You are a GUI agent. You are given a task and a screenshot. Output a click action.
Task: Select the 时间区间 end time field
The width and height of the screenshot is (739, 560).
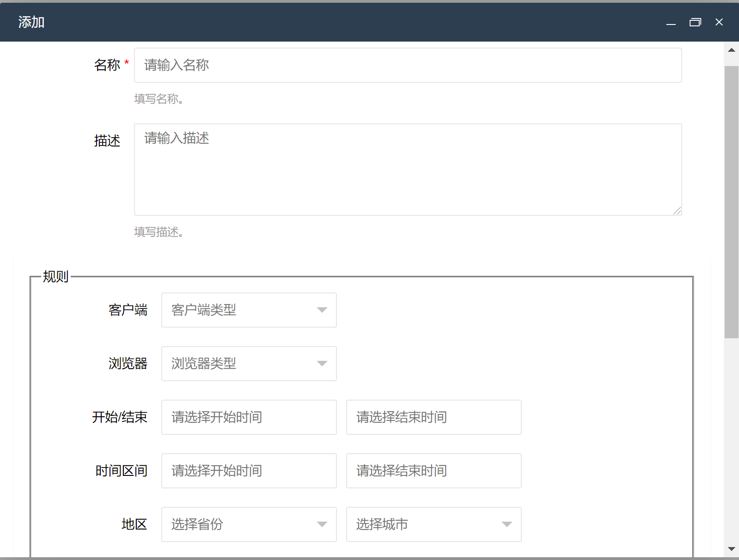pos(434,471)
